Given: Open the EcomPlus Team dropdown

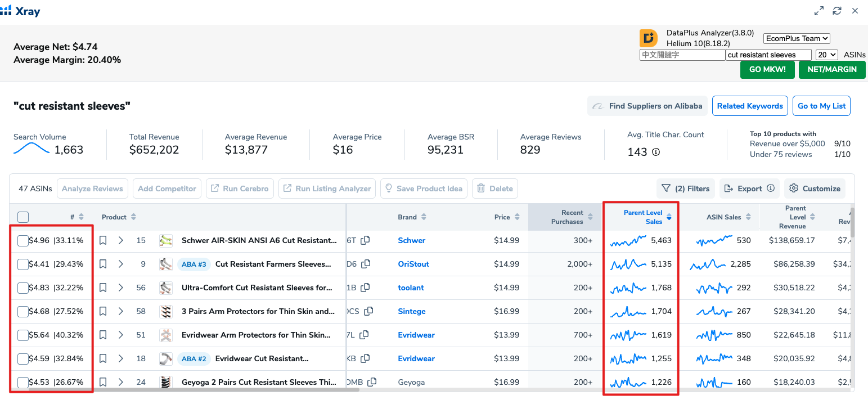Looking at the screenshot, I should (x=797, y=38).
